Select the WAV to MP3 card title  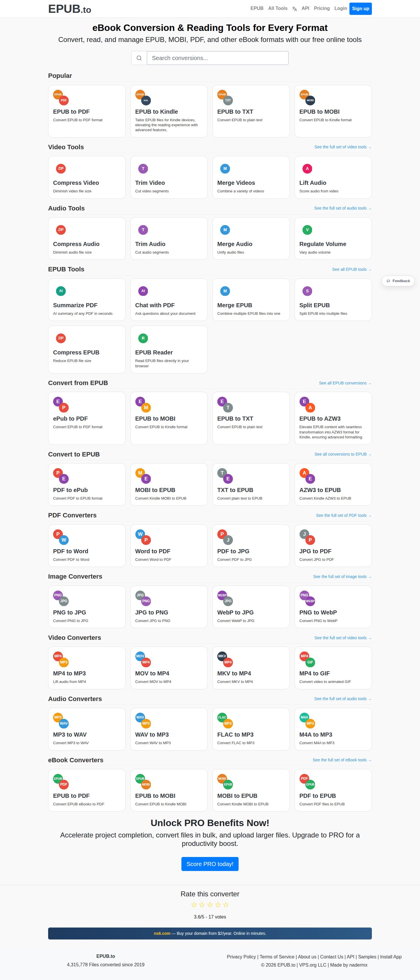(152, 735)
